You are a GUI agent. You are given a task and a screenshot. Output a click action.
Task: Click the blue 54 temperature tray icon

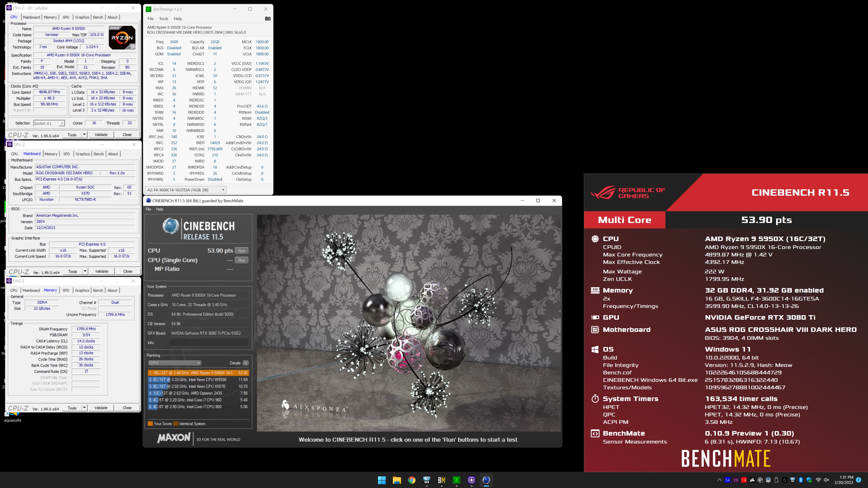[727, 480]
